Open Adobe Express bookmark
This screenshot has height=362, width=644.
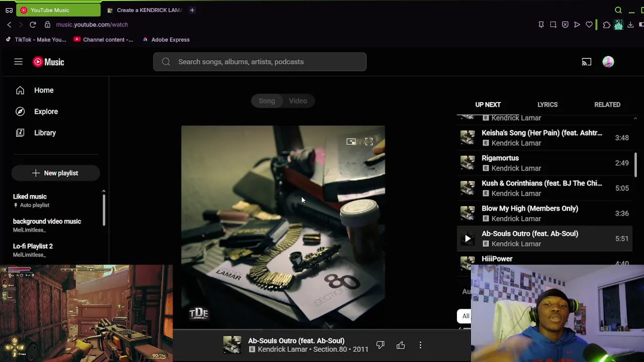166,40
